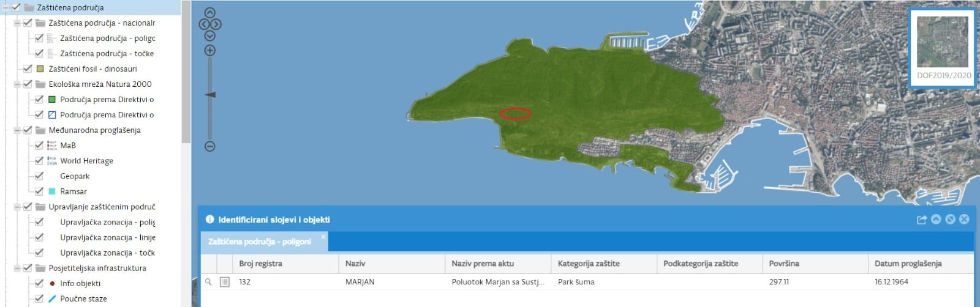
Task: Pan the map up with the arrow
Action: pos(209,13)
